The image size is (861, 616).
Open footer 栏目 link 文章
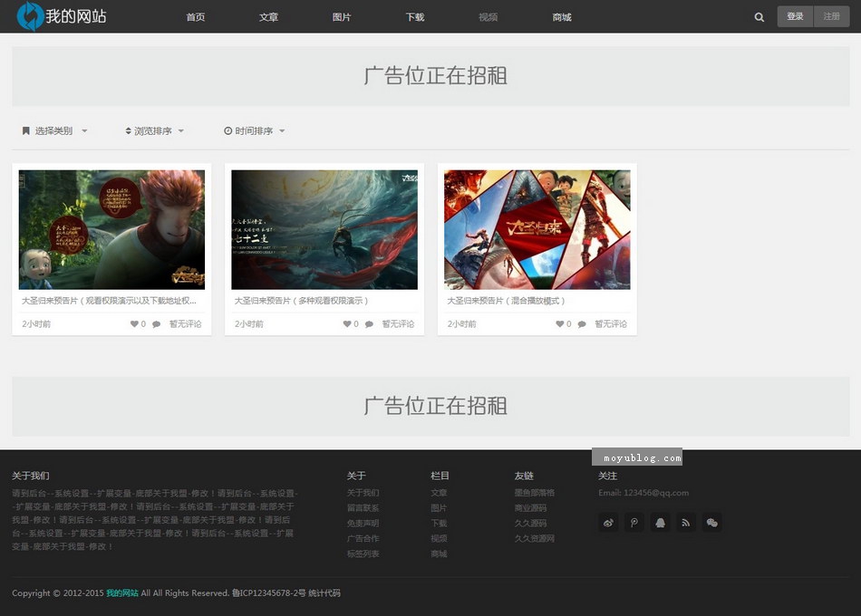[x=439, y=493]
